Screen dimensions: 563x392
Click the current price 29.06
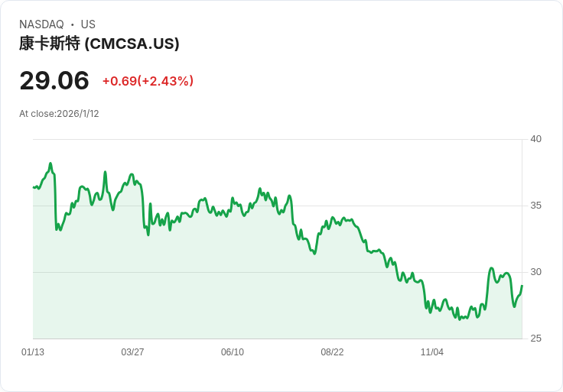click(x=54, y=80)
